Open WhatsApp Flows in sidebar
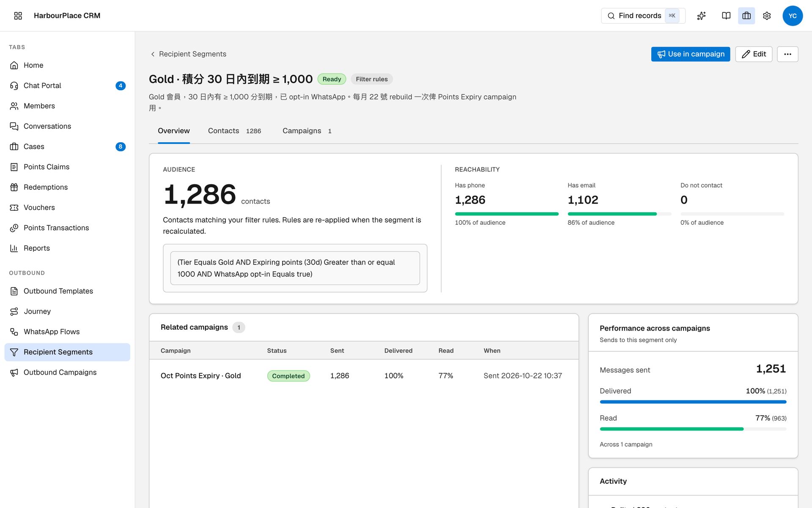Image resolution: width=812 pixels, height=508 pixels. (67, 331)
